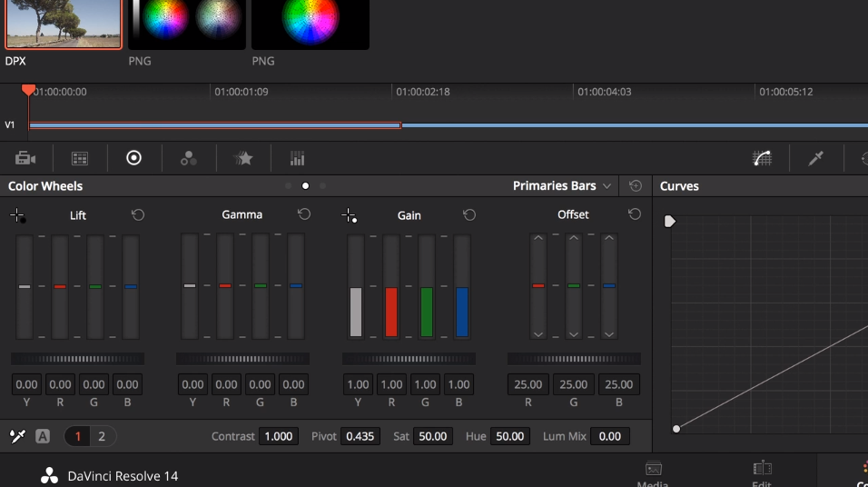Click the Gain B value field
The image size is (868, 487).
coord(459,384)
